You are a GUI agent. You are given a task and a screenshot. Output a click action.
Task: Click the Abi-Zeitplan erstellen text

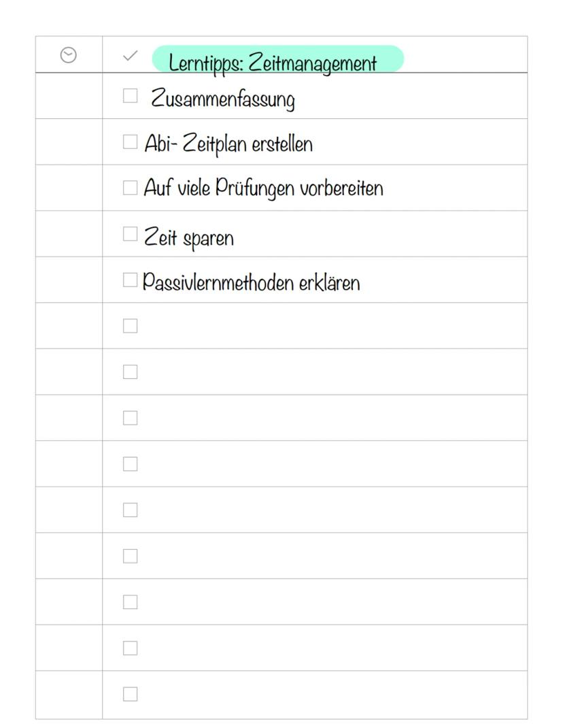228,144
